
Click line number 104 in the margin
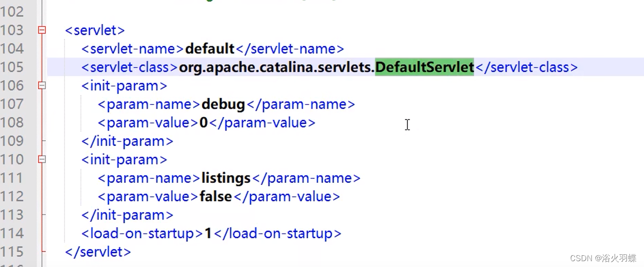click(12, 49)
